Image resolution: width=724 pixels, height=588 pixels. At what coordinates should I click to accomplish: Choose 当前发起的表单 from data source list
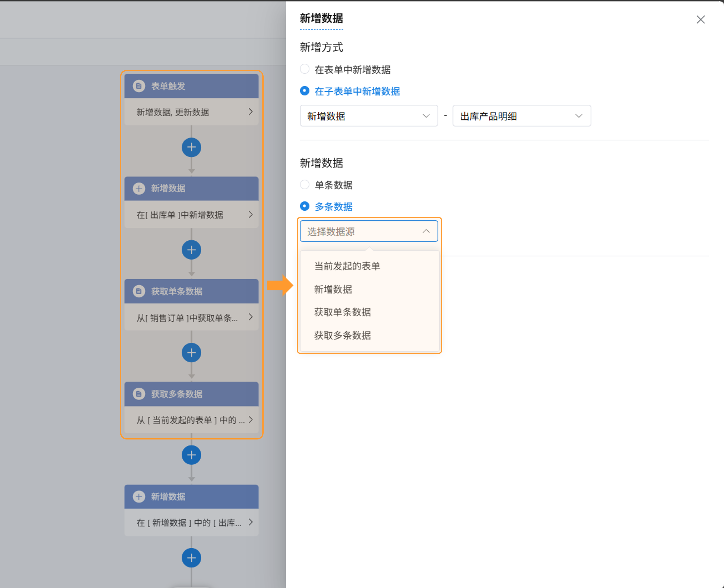[x=347, y=266]
